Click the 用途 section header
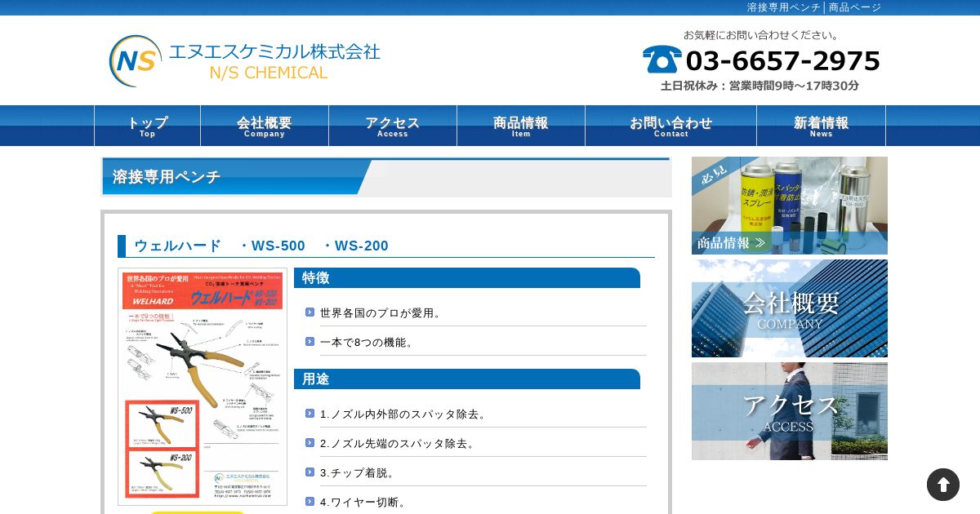This screenshot has width=980, height=514. point(467,379)
